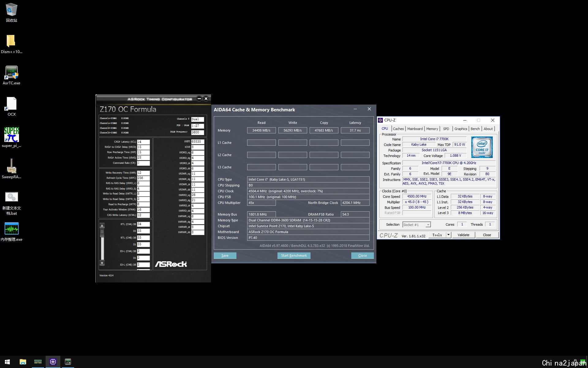
Task: Expand the Socket #1 selection dropdown
Action: (x=428, y=225)
